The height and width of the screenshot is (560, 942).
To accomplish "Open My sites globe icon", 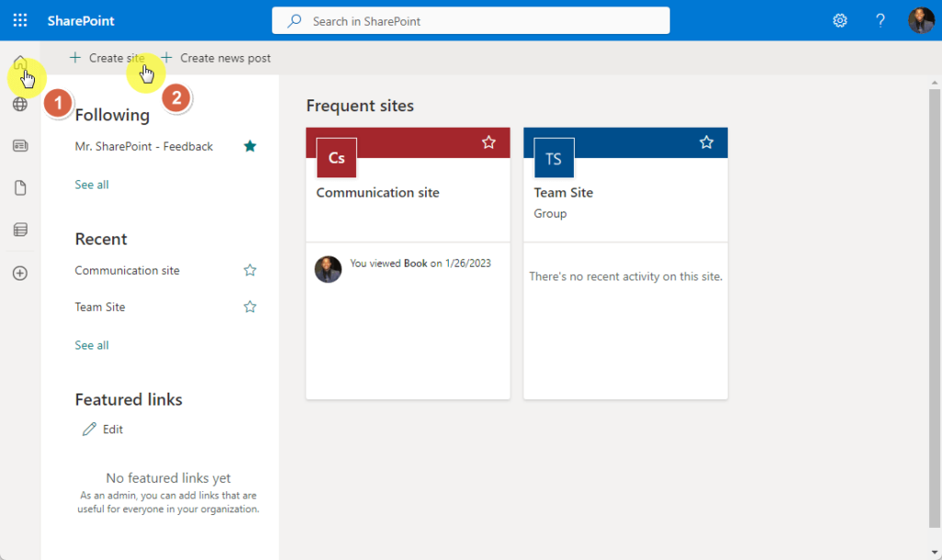I will pos(20,104).
